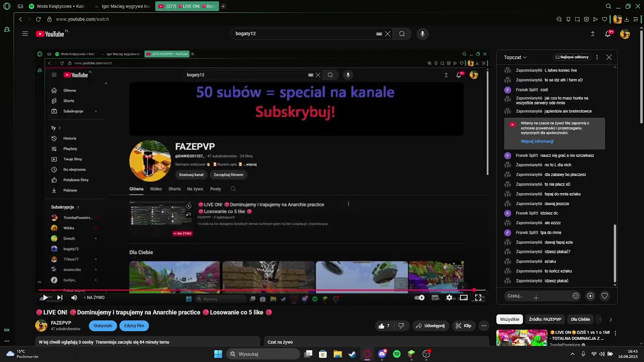Open the live chat options menu
Screen dimensions: 644x362
click(597, 57)
